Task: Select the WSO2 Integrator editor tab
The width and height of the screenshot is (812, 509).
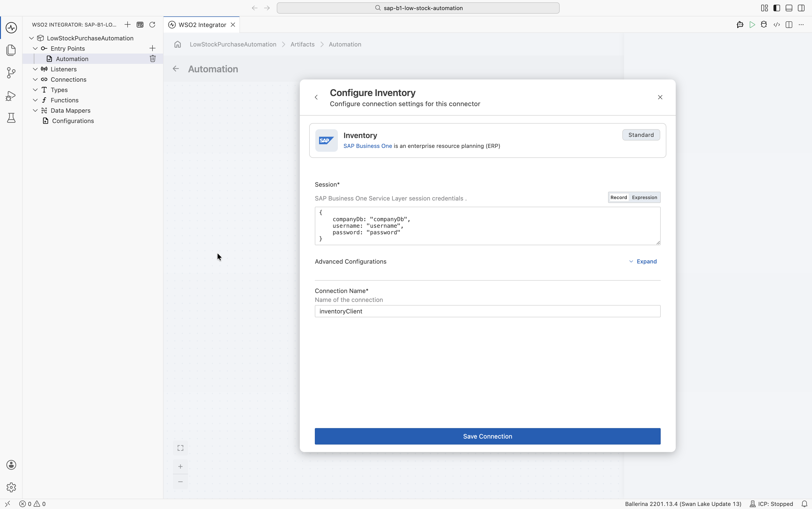Action: pos(202,25)
